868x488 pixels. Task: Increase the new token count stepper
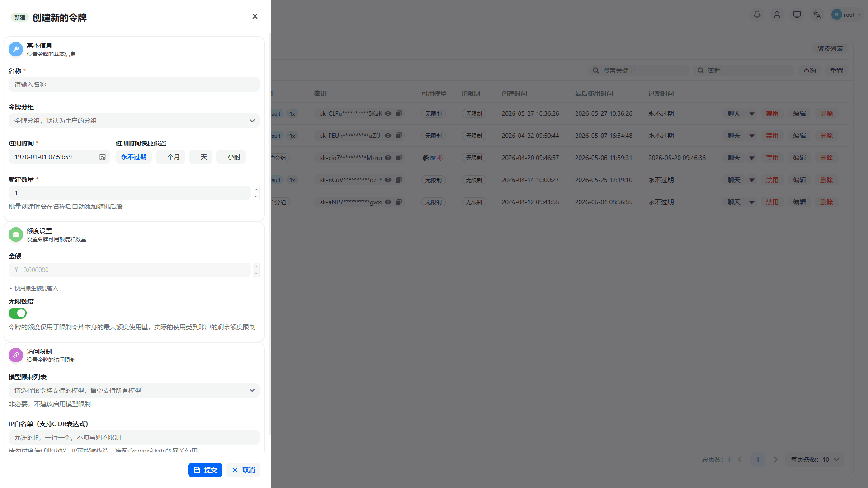pos(256,190)
